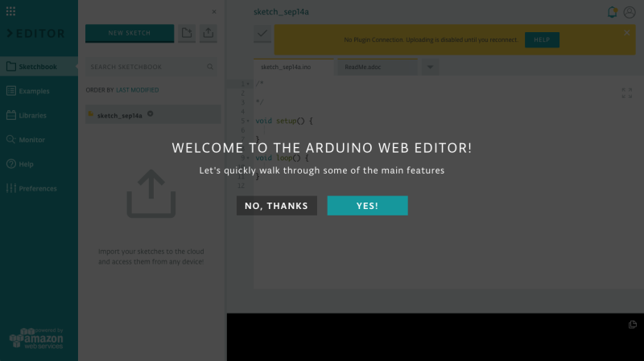The width and height of the screenshot is (644, 361).
Task: Collapse the fold arrow on line 1
Action: pos(248,84)
